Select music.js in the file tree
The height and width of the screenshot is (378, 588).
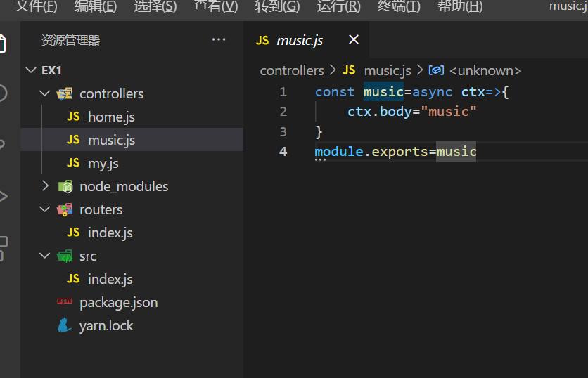(x=132, y=140)
